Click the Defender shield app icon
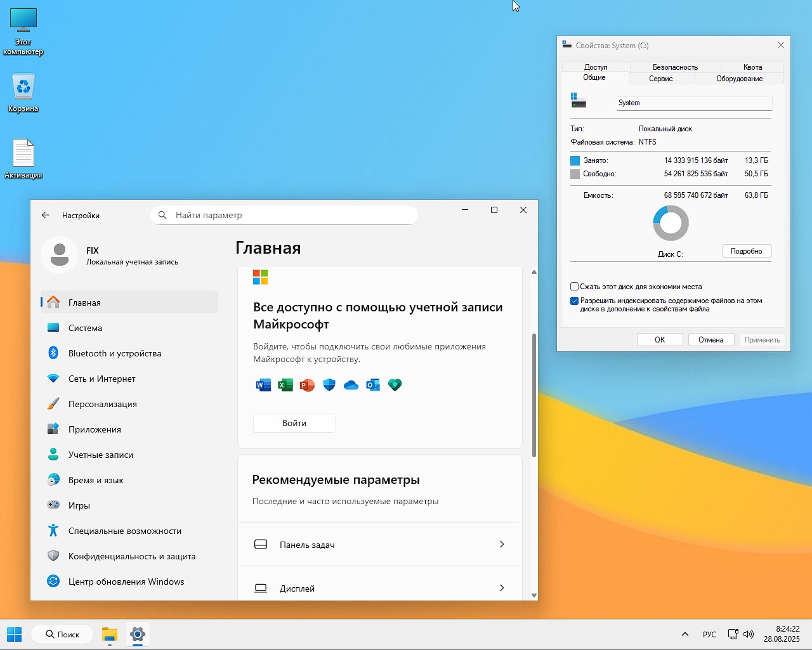 pos(329,385)
